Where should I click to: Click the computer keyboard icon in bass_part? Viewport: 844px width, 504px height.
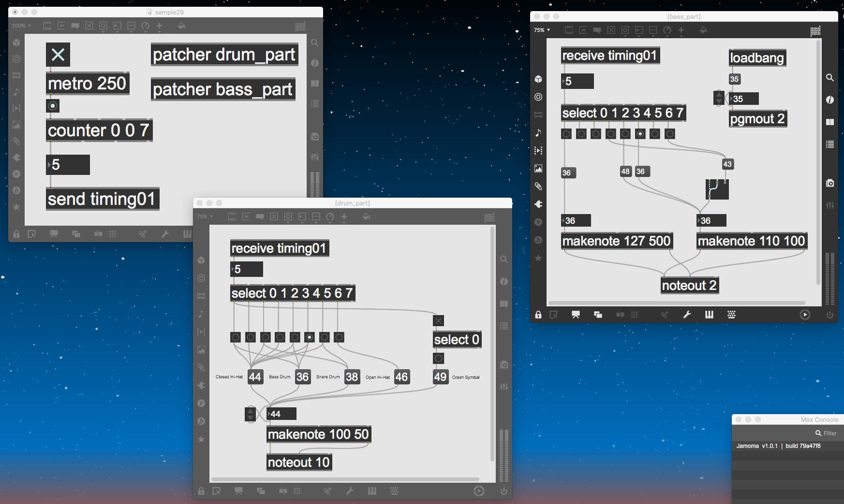(x=731, y=315)
